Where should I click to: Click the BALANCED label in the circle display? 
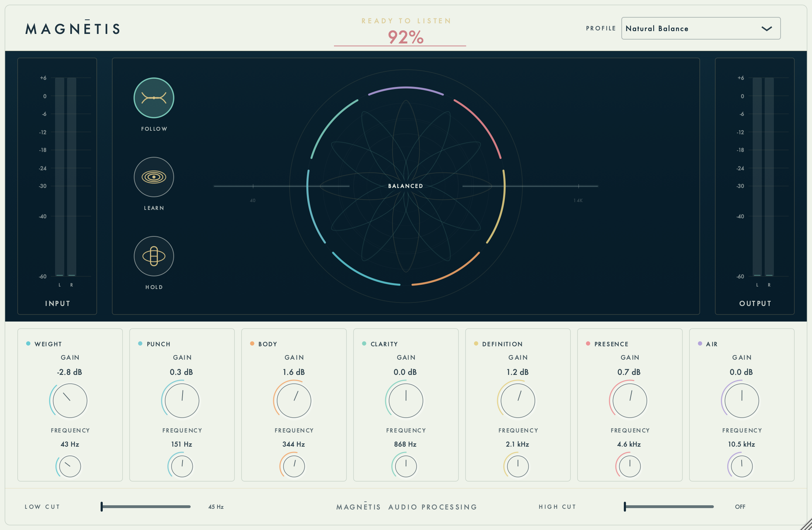[x=406, y=186]
